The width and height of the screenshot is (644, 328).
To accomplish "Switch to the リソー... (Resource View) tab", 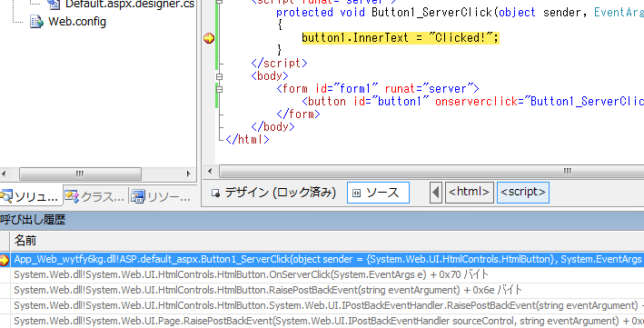I will (162, 197).
